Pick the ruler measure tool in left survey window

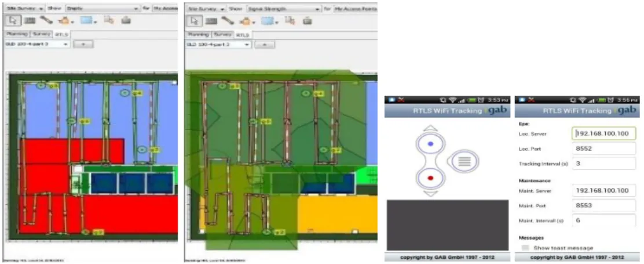tap(46, 20)
